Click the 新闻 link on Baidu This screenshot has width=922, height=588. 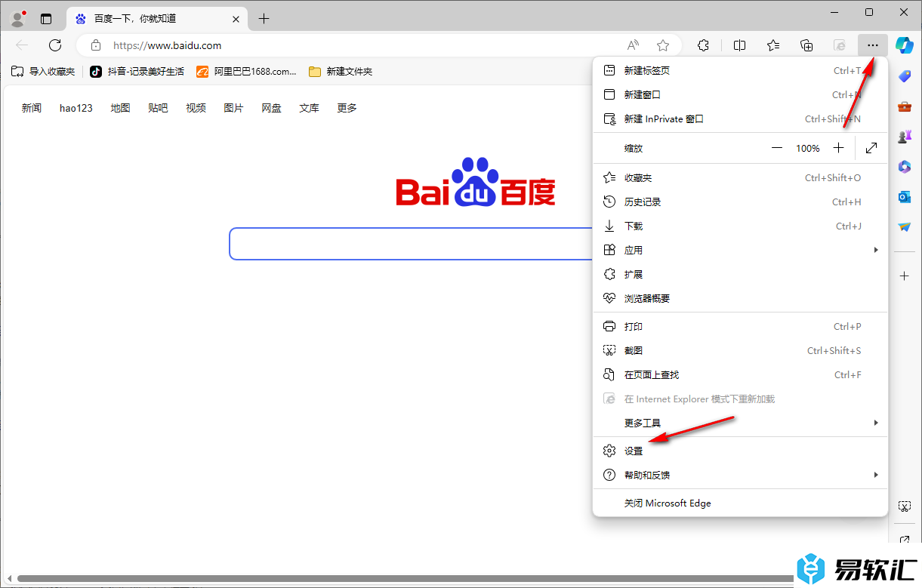[32, 108]
